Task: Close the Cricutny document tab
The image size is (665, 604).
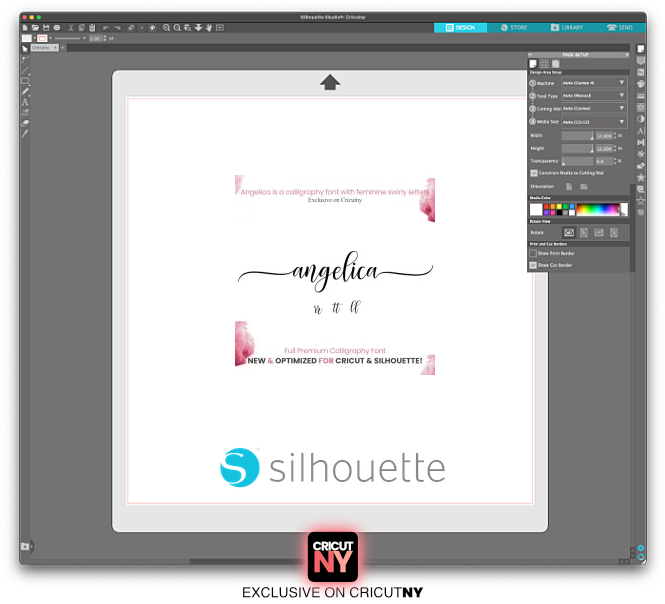Action: point(56,48)
